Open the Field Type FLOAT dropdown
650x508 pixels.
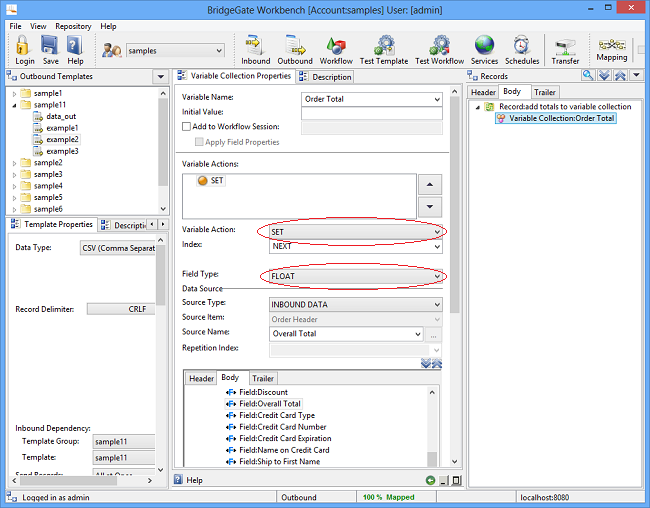point(355,275)
